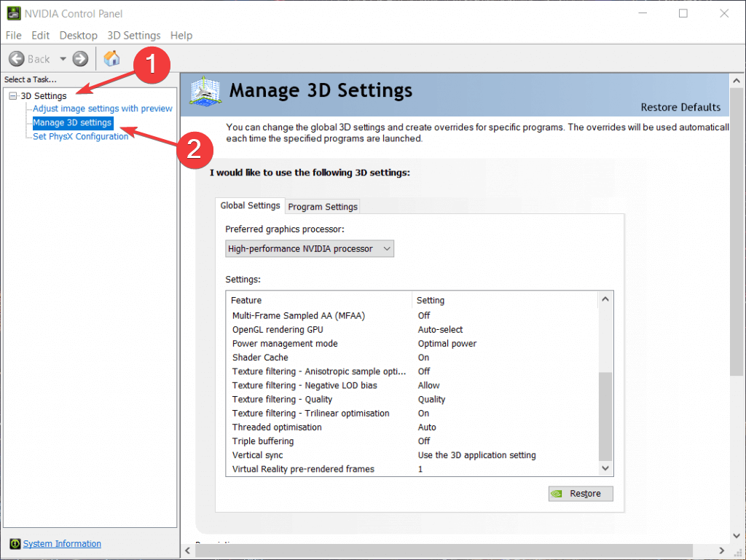
Task: Click the Restore Defaults link
Action: 680,108
